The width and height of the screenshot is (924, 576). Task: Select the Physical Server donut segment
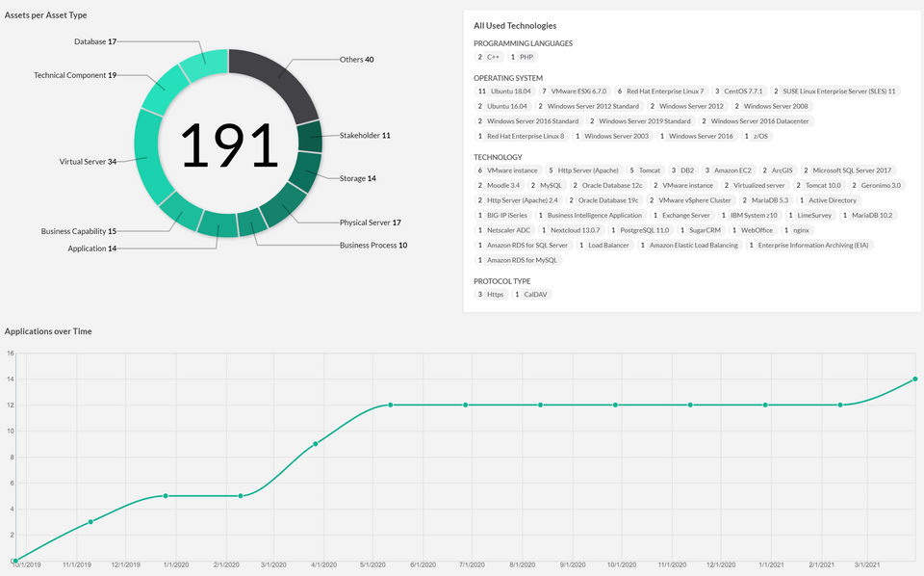(x=283, y=205)
